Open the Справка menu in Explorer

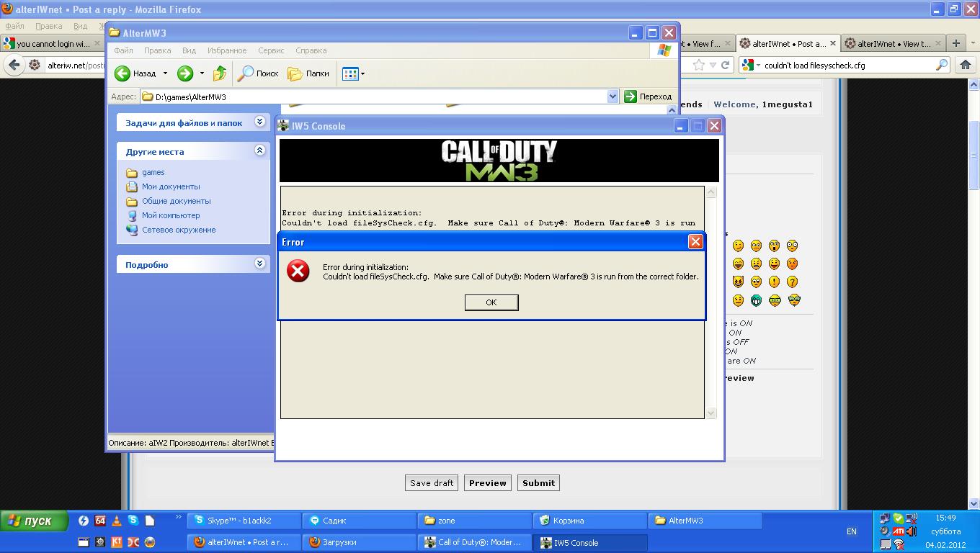pyautogui.click(x=311, y=50)
